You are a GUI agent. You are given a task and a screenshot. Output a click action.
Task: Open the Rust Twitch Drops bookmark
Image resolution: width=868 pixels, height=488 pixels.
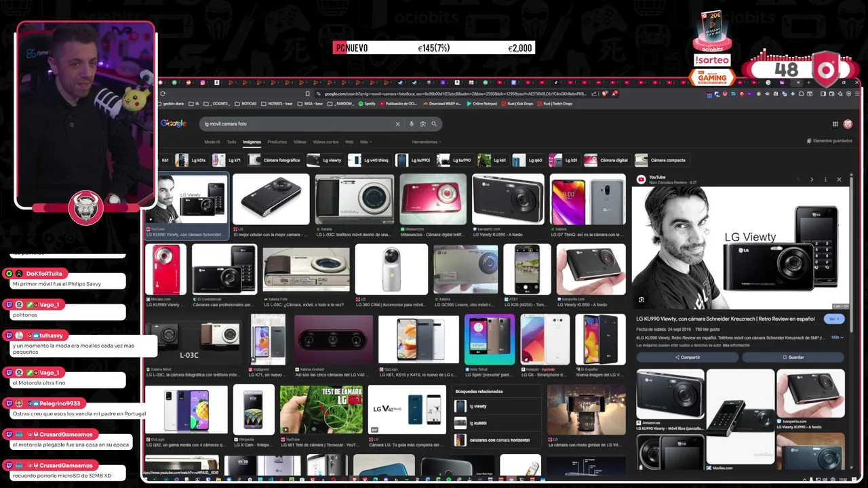pyautogui.click(x=555, y=104)
